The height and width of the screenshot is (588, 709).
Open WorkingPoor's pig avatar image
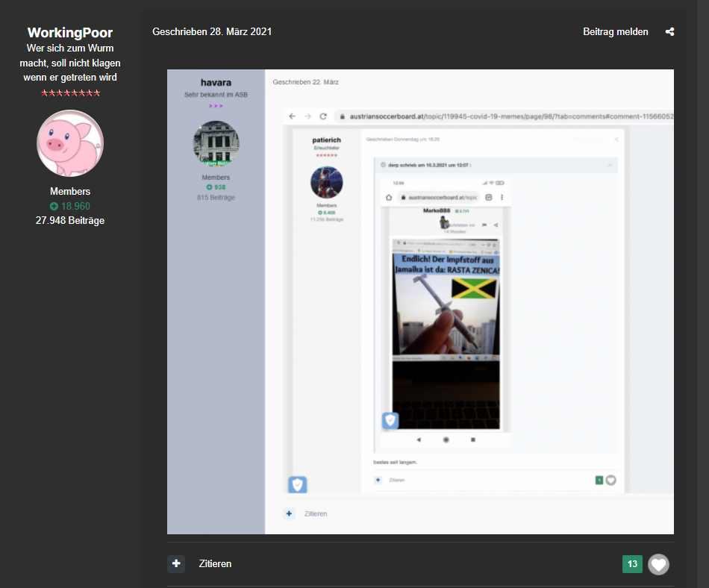pos(70,143)
